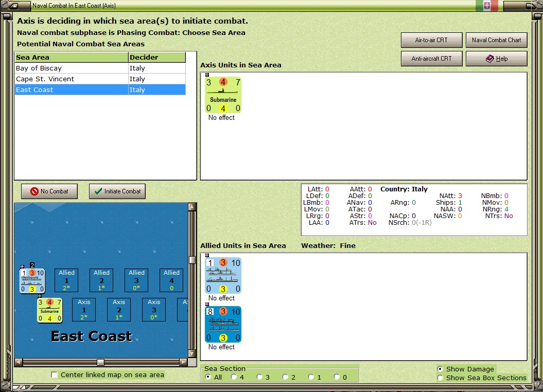The width and height of the screenshot is (543, 392).
Task: Select Cape St. Vincent sea area row
Action: [x=100, y=79]
